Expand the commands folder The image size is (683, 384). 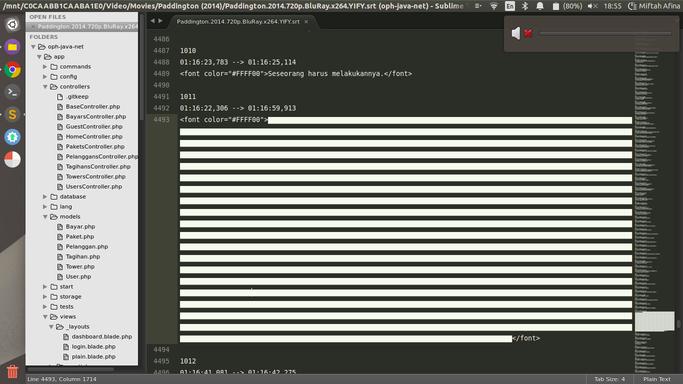45,67
